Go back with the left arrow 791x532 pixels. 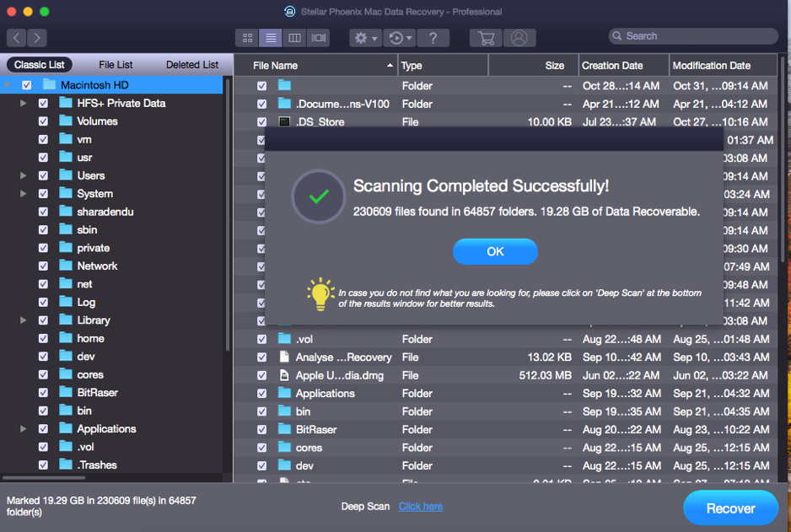point(16,38)
